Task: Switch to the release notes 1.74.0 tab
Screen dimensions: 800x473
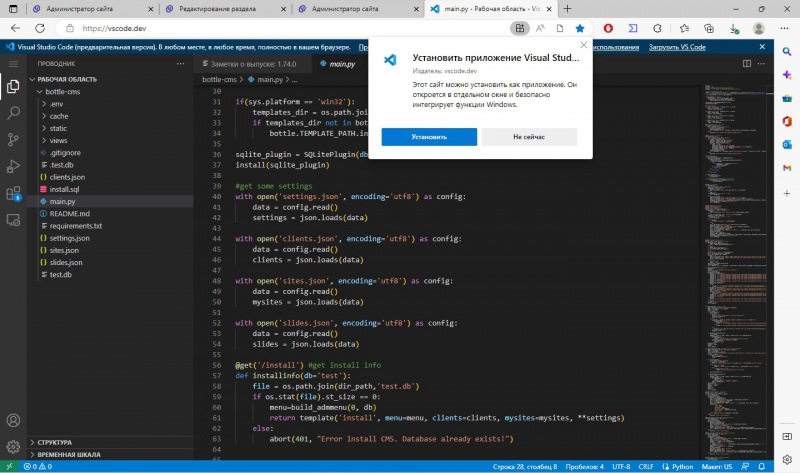Action: coord(246,64)
